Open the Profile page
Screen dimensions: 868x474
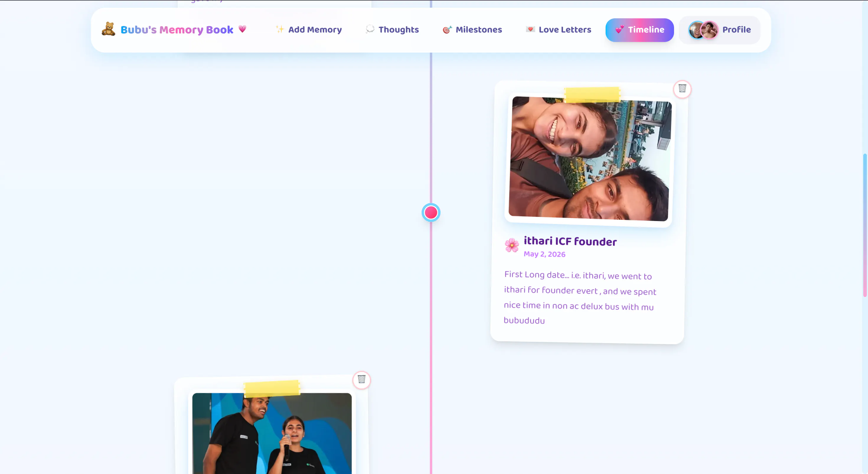[719, 30]
